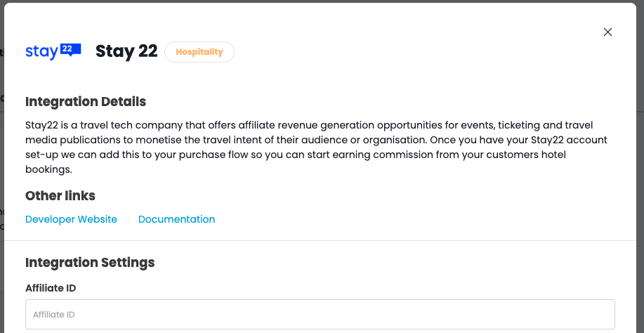This screenshot has height=333, width=644.
Task: Open the Developer Website link
Action: click(71, 219)
